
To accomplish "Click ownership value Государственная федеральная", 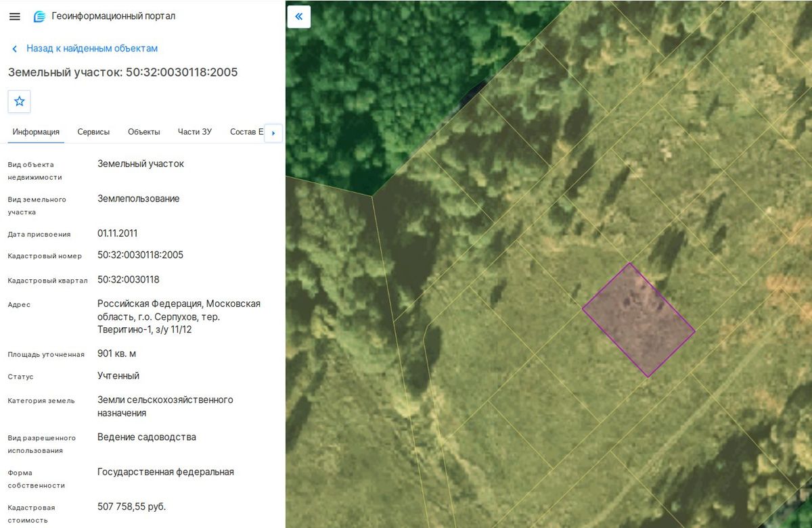I will tap(166, 472).
